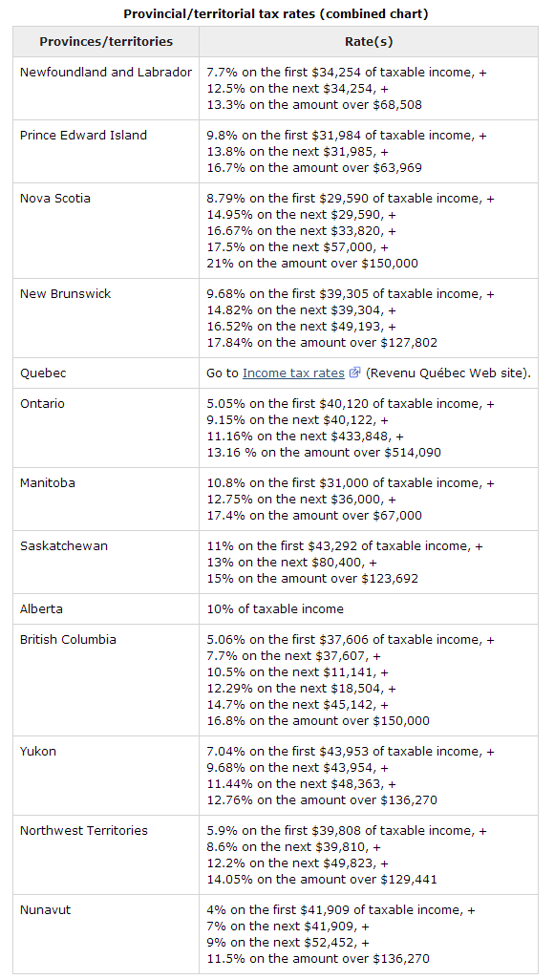Click the New Brunswick province cell
Image resolution: width=554 pixels, height=980 pixels.
click(106, 318)
